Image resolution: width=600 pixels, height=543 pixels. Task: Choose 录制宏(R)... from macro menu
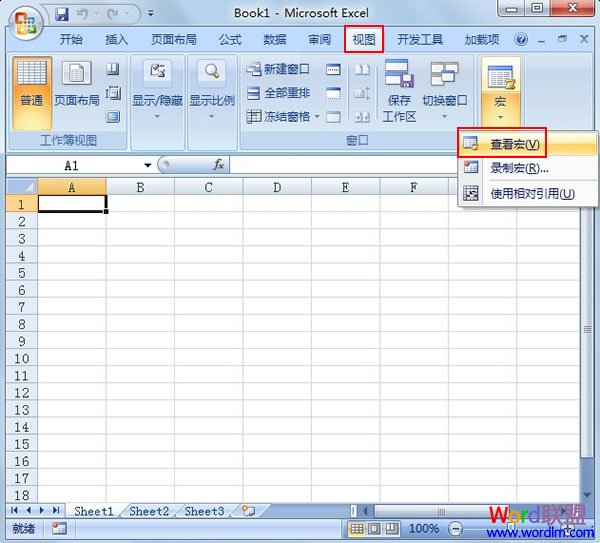coord(528,168)
